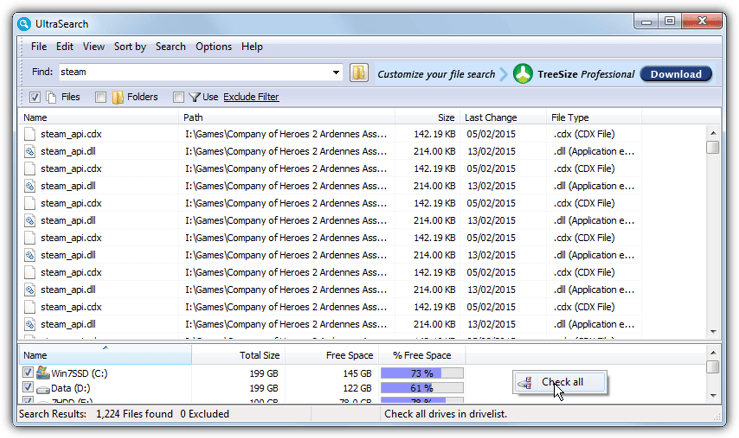This screenshot has height=438, width=739.
Task: Click the 145 GB free space value
Action: (x=357, y=373)
